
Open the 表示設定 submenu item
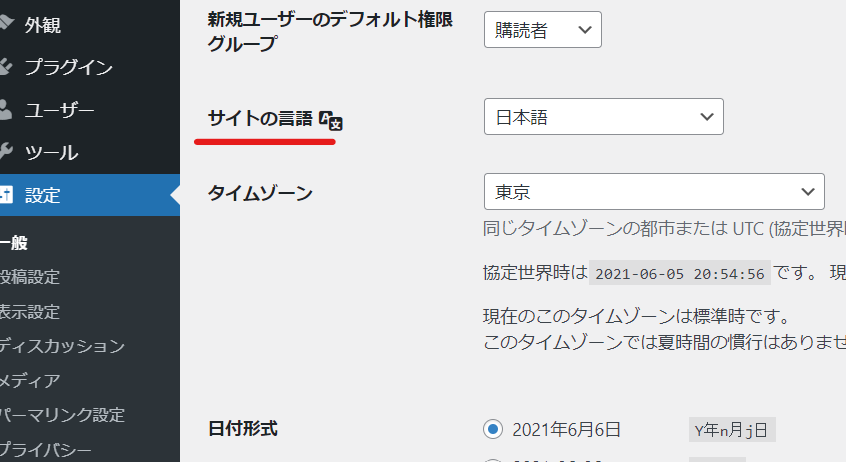[x=30, y=311]
